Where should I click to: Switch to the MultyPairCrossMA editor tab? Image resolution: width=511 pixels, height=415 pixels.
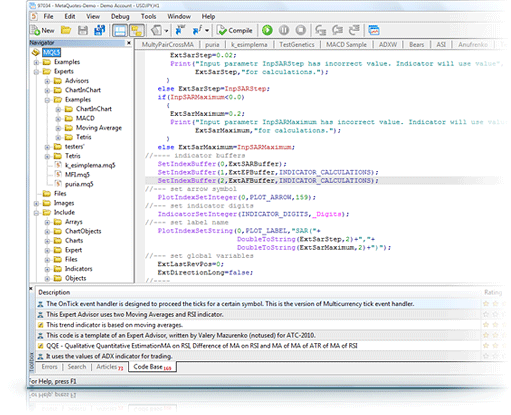click(168, 44)
